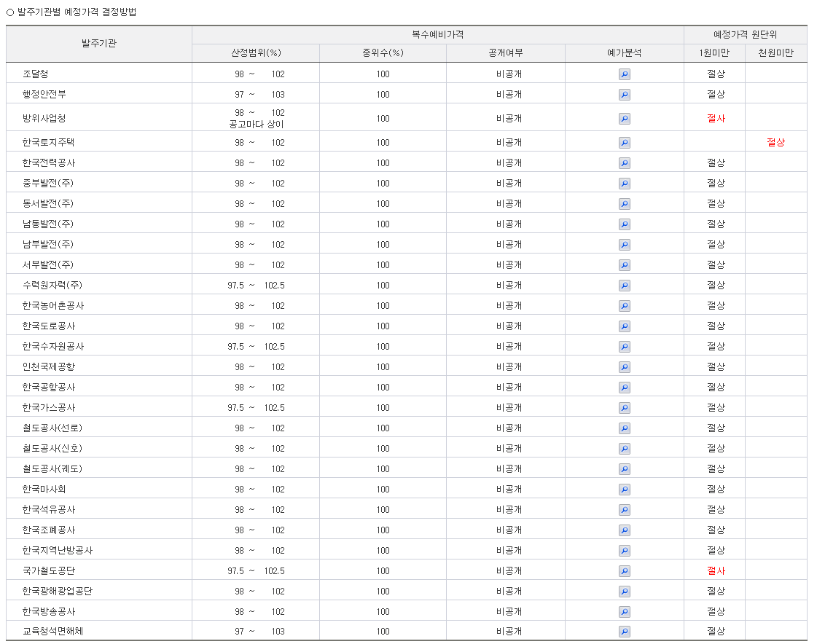The image size is (817, 644).
Task: Open 예가분석 magnifier icon for 남동발전(주)
Action: coord(624,224)
